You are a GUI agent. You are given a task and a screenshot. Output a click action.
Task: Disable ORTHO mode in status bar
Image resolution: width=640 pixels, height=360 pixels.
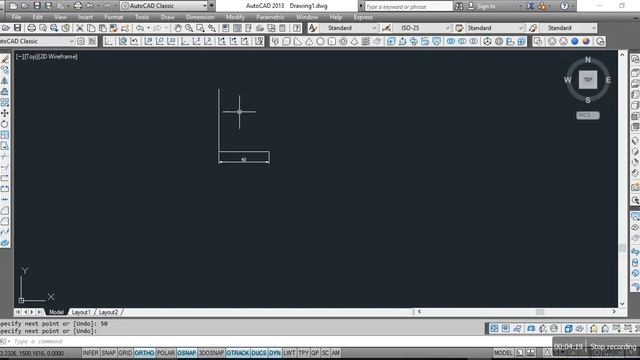[144, 353]
